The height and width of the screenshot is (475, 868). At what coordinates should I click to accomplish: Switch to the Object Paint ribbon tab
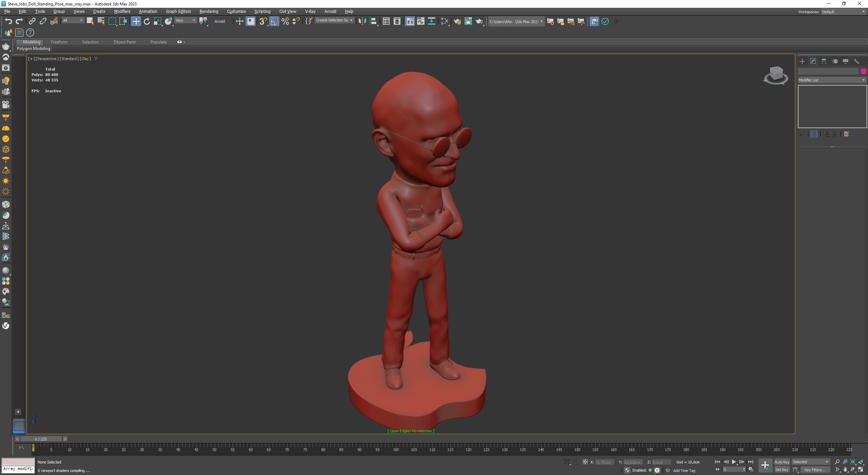pos(124,42)
